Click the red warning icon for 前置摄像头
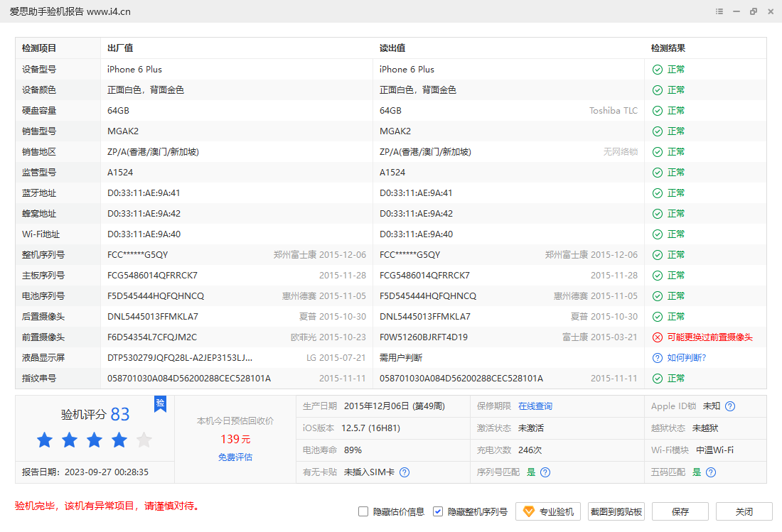 tap(658, 337)
